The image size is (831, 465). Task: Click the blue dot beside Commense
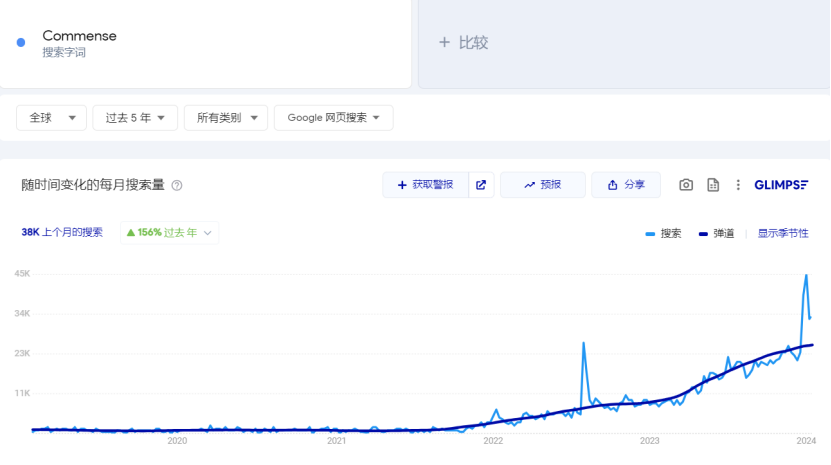coord(21,42)
